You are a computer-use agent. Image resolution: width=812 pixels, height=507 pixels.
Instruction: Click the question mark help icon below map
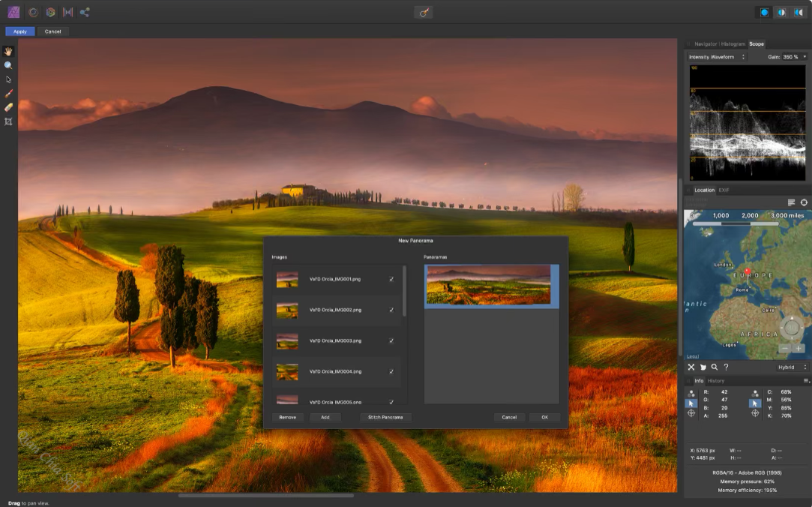click(x=726, y=367)
